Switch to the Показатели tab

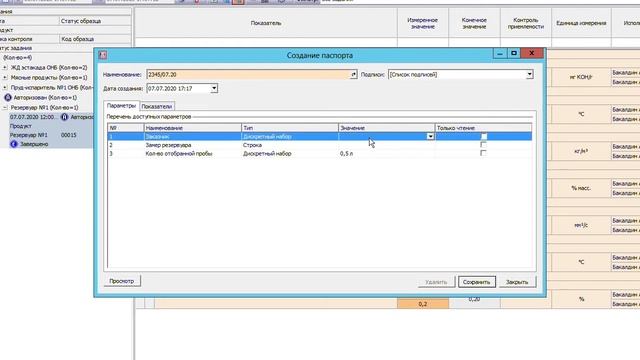pyautogui.click(x=157, y=106)
